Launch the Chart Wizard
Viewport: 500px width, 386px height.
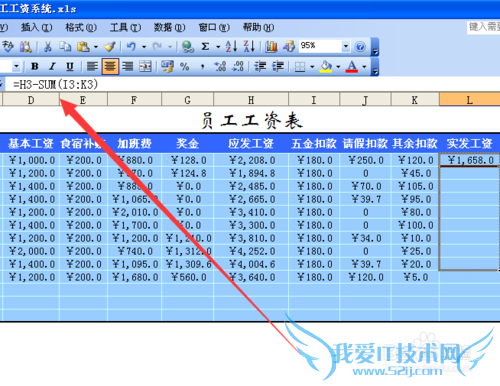271,47
